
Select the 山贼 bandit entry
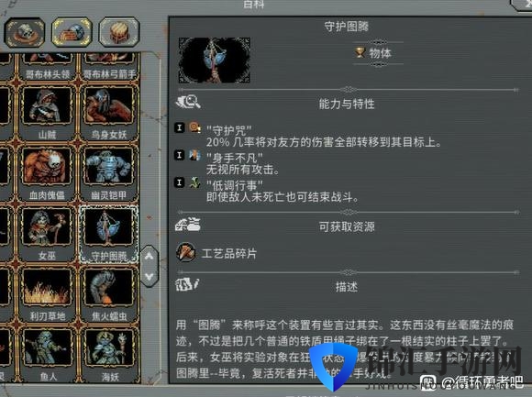point(47,113)
